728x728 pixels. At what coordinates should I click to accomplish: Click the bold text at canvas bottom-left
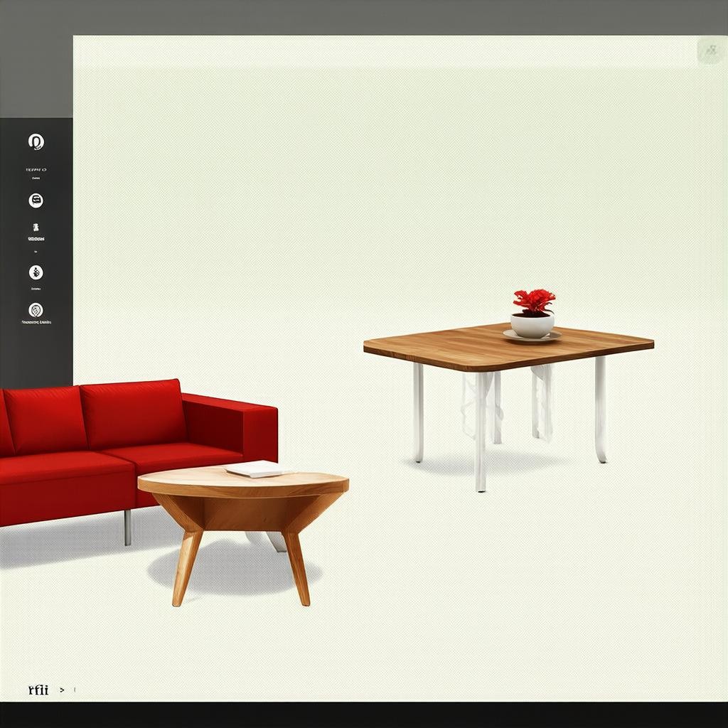(38, 690)
